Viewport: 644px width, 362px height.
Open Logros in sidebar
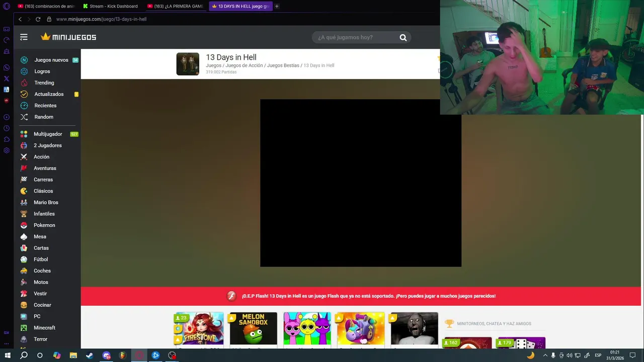pos(42,71)
